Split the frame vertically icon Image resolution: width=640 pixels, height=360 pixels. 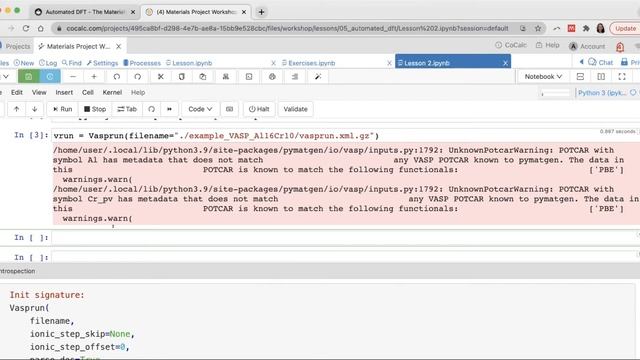pyautogui.click(x=601, y=76)
